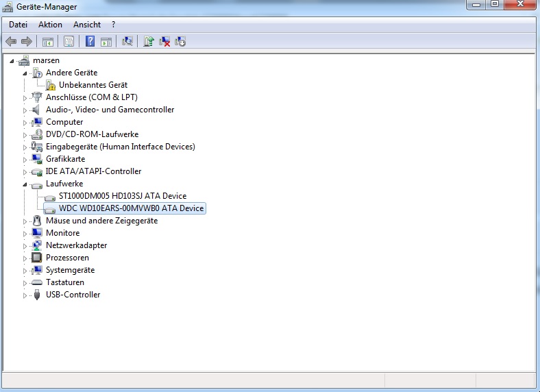The height and width of the screenshot is (392, 540).
Task: Click Uninstall device icon with red X
Action: (164, 42)
